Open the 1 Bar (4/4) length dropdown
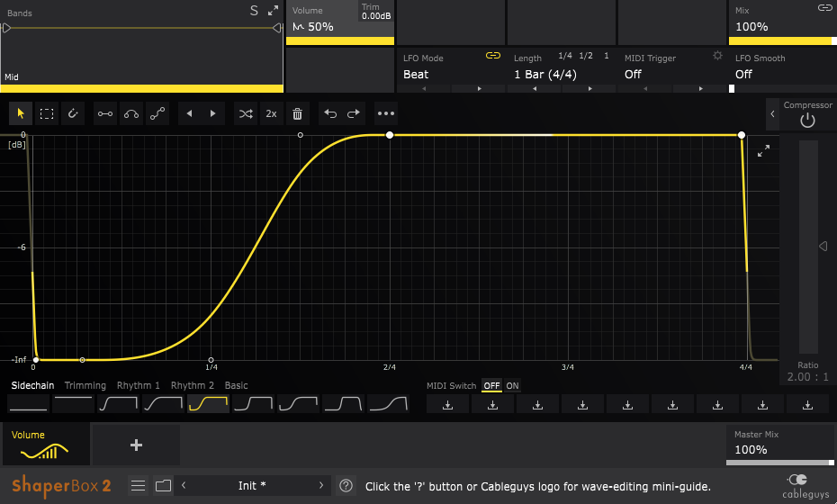The image size is (837, 504). point(545,74)
